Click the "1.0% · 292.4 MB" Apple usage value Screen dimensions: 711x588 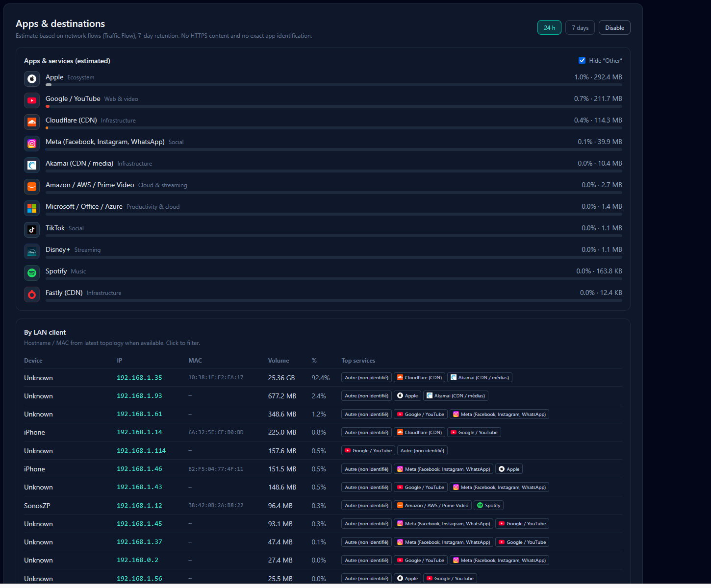(598, 77)
